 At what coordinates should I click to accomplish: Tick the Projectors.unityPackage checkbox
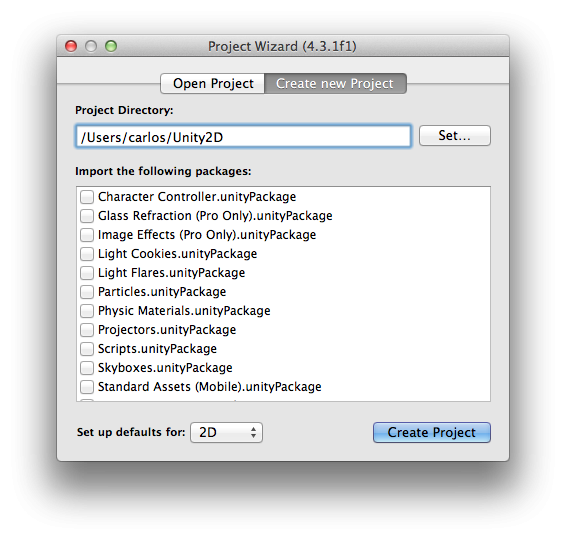[x=87, y=330]
